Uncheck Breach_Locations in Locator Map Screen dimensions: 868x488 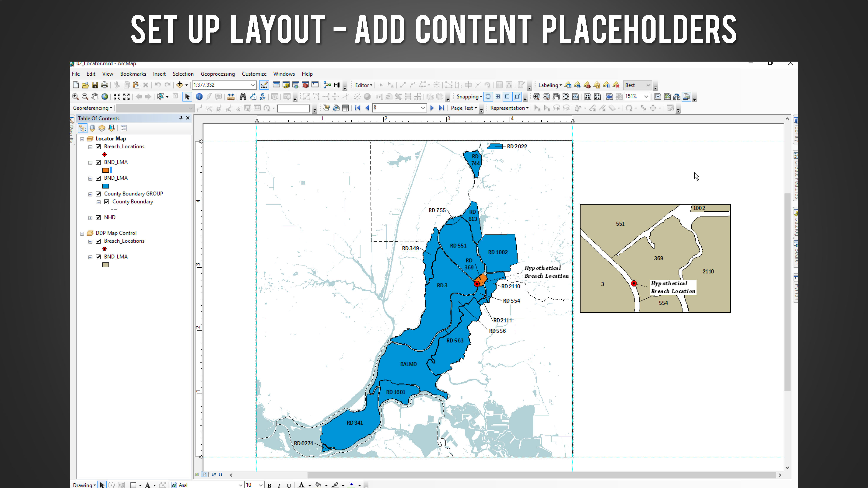click(x=98, y=147)
